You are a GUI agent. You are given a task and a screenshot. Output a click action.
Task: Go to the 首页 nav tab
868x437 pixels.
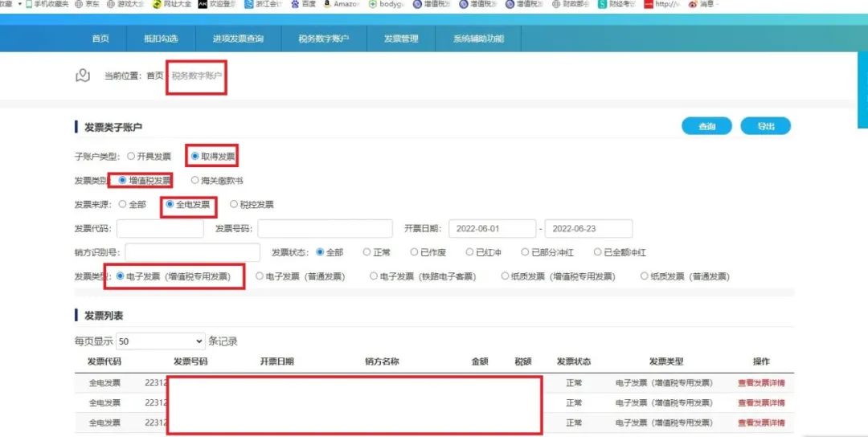[100, 39]
